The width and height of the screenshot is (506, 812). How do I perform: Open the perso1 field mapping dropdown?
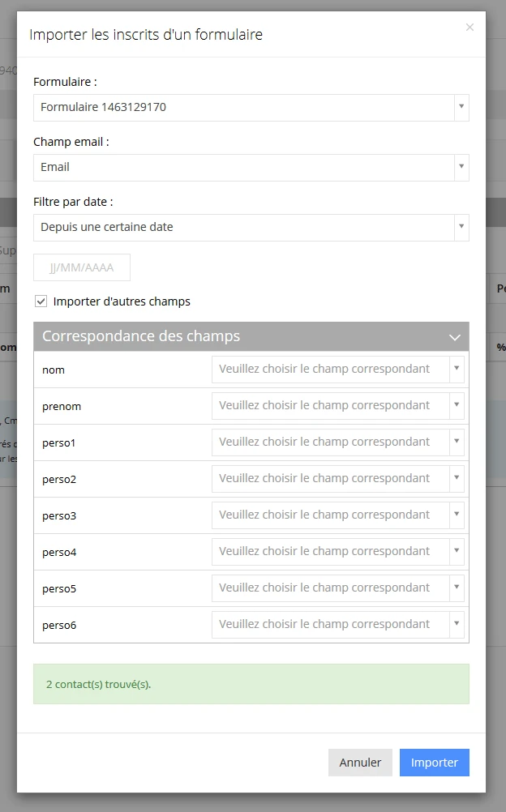[337, 442]
